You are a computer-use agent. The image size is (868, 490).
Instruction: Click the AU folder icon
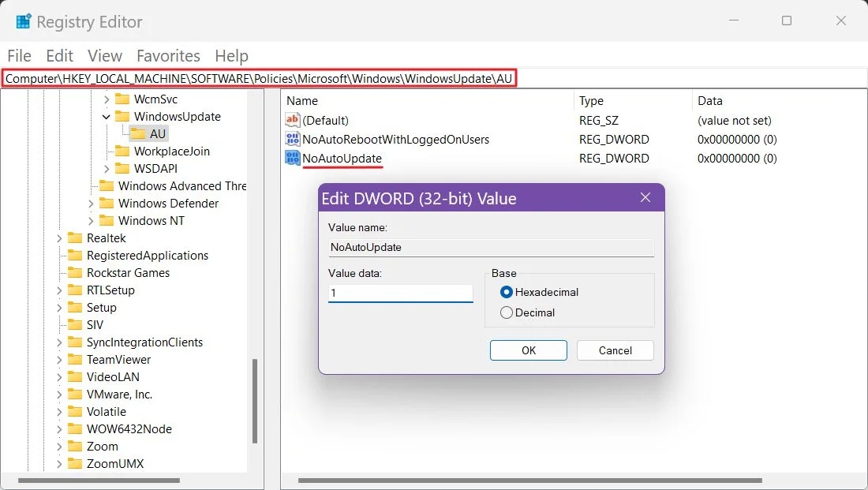click(x=138, y=133)
